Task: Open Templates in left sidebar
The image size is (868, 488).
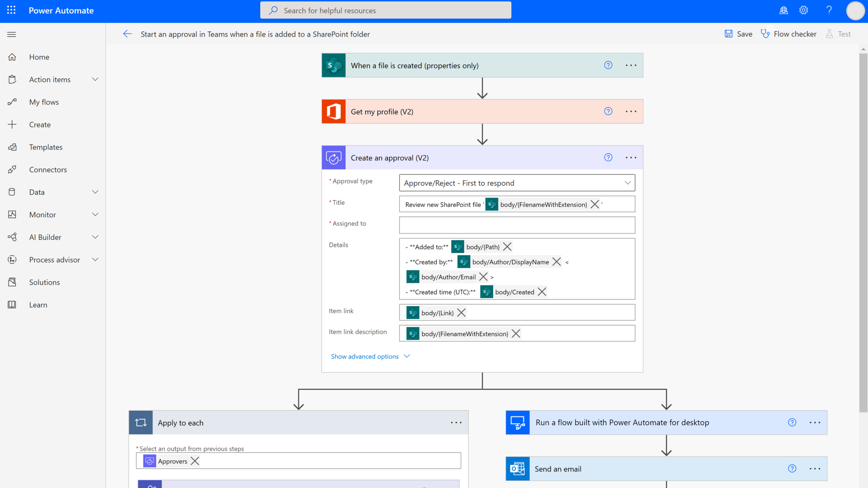Action: click(46, 147)
